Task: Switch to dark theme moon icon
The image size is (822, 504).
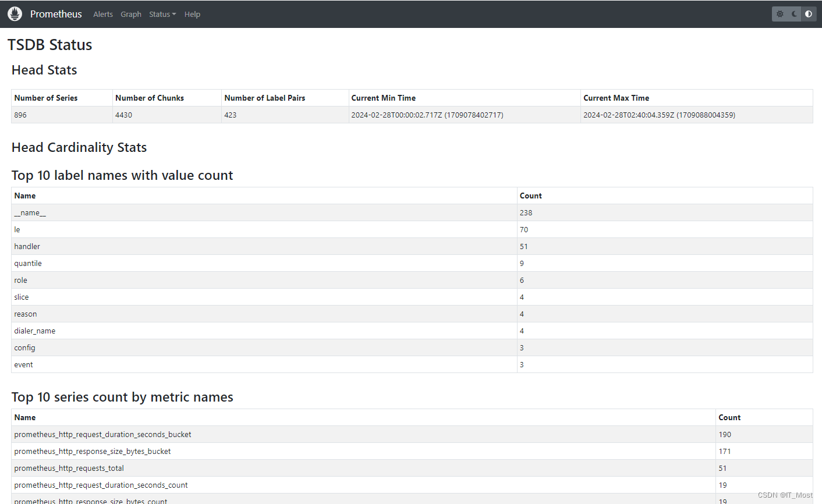Action: click(x=794, y=14)
